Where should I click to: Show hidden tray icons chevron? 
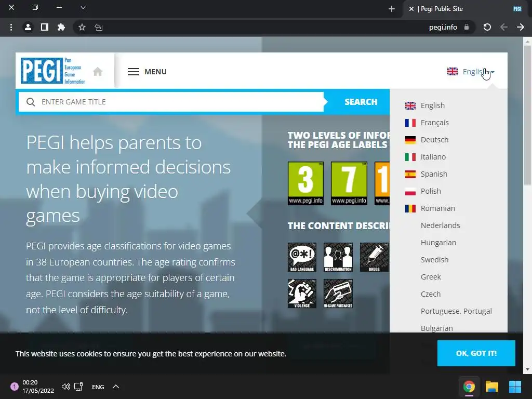[116, 387]
